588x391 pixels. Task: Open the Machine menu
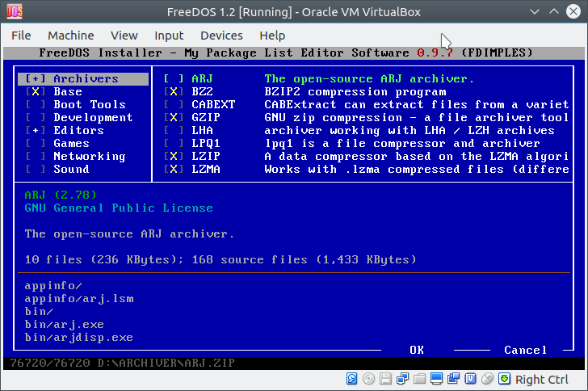[x=71, y=36]
